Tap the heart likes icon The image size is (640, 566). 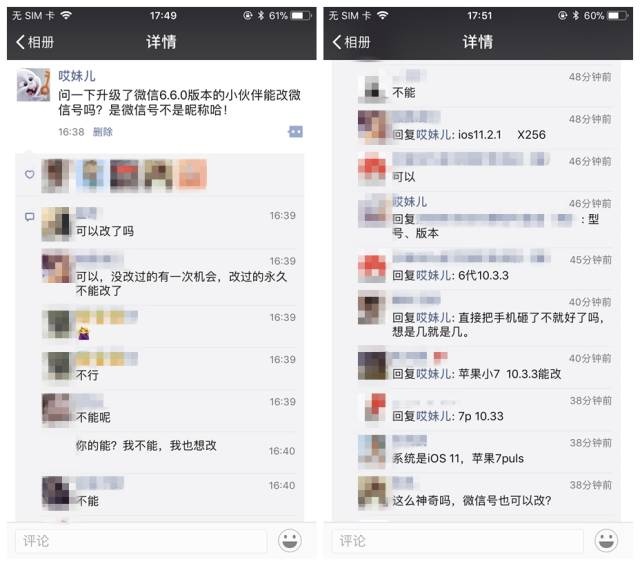[29, 175]
